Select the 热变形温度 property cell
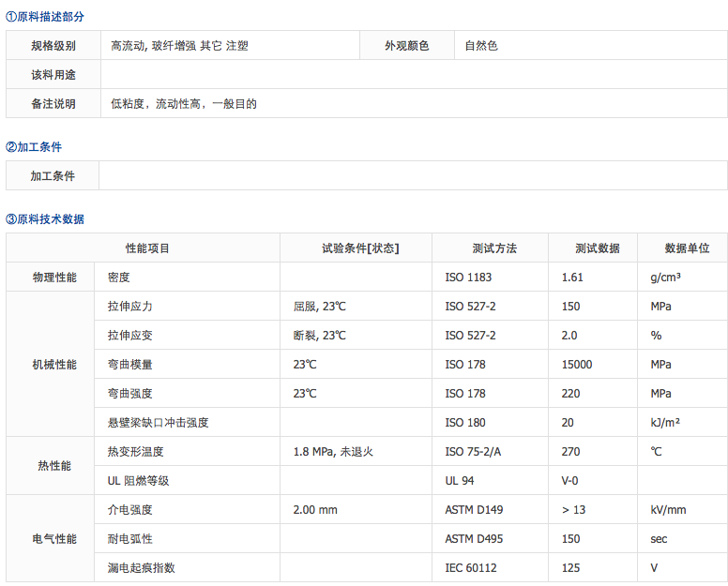 136,452
